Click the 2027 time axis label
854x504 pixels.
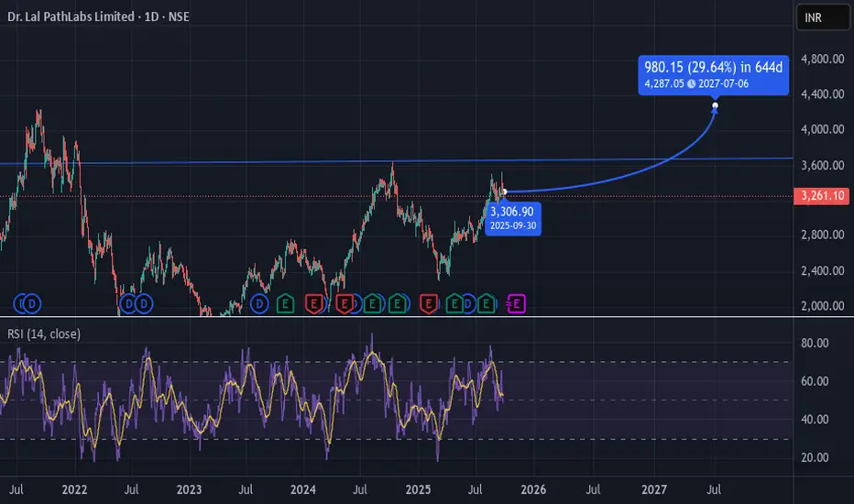(654, 489)
